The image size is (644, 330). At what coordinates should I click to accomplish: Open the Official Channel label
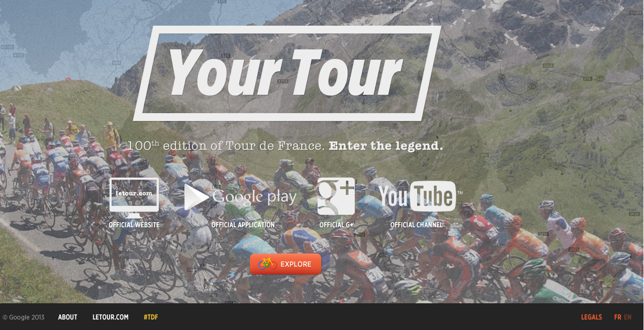point(417,225)
